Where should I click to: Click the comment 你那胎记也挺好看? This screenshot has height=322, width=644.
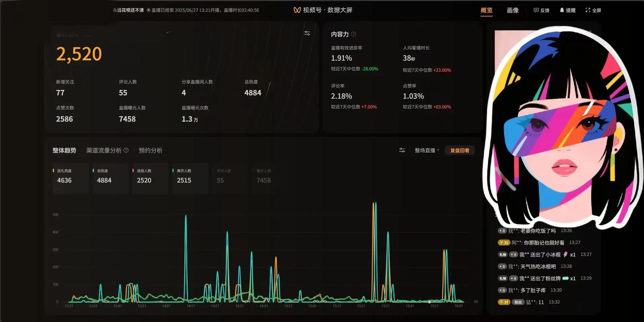pyautogui.click(x=544, y=243)
